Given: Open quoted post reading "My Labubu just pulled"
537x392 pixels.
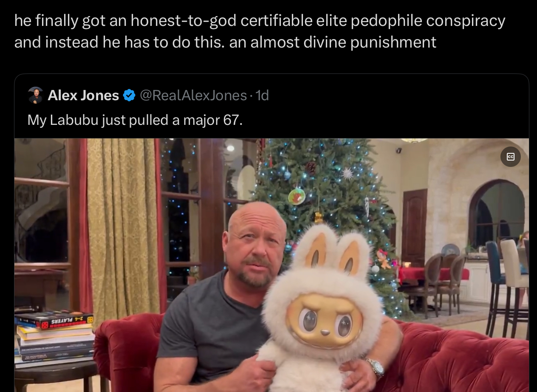Looking at the screenshot, I should [x=135, y=120].
